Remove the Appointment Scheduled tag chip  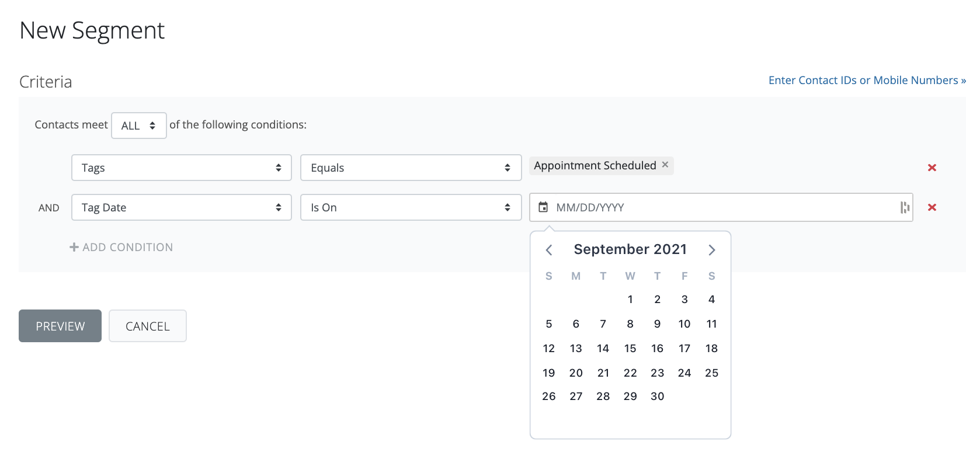point(665,165)
